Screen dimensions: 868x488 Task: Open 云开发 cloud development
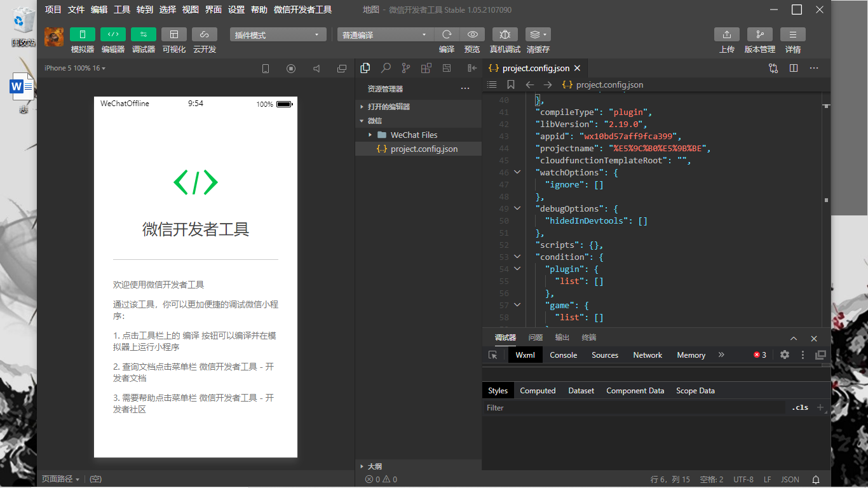coord(205,34)
